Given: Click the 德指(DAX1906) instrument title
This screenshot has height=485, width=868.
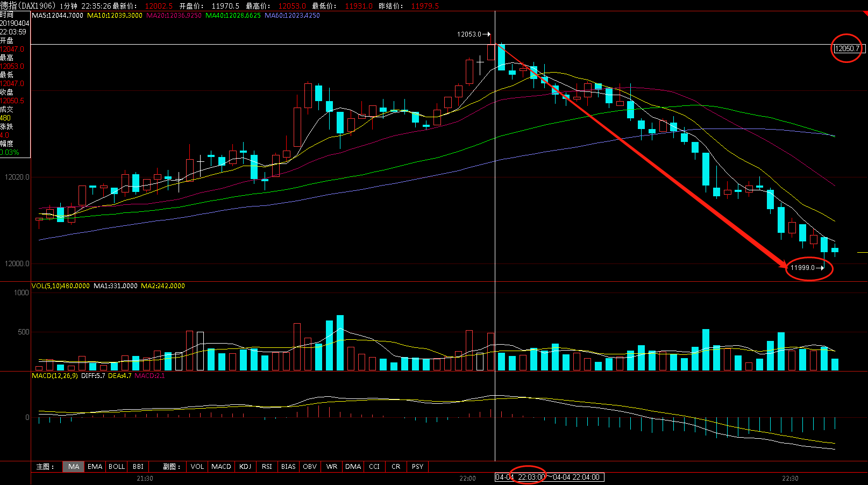Looking at the screenshot, I should click(x=28, y=5).
